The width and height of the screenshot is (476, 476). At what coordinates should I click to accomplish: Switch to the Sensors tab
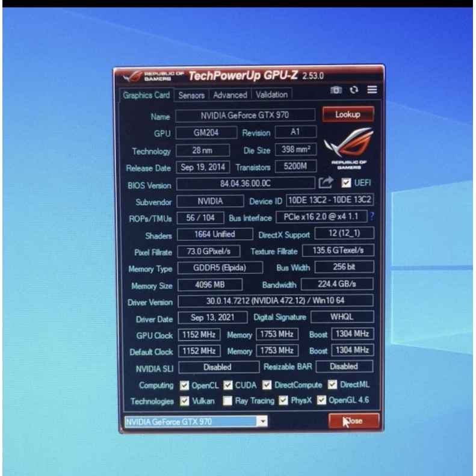[x=191, y=95]
